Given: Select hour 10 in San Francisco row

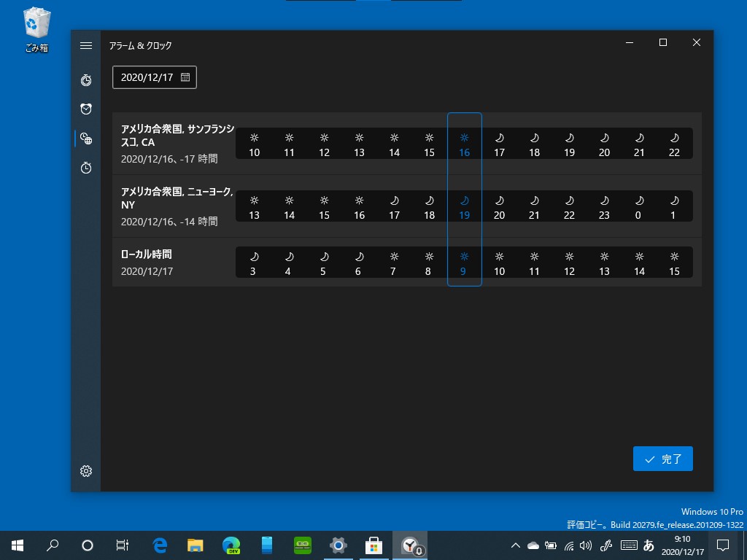Looking at the screenshot, I should tap(255, 145).
